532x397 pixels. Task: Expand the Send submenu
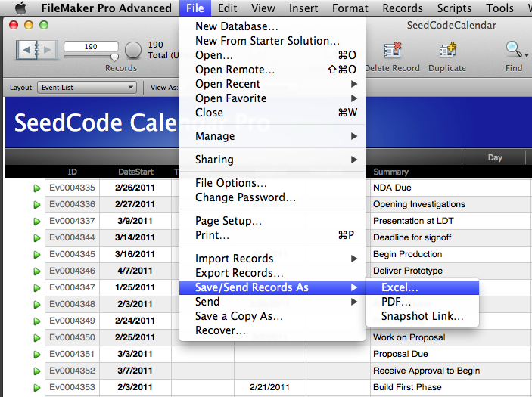point(354,302)
